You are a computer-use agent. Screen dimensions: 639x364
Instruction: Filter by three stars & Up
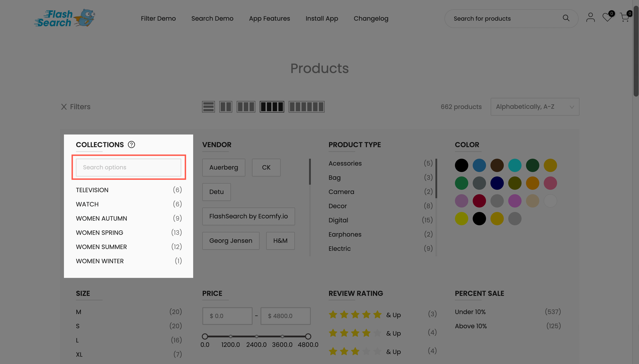pos(383,352)
